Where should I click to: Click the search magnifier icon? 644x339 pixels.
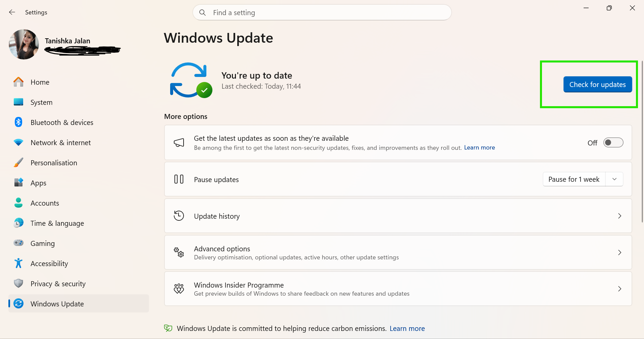[x=202, y=12]
